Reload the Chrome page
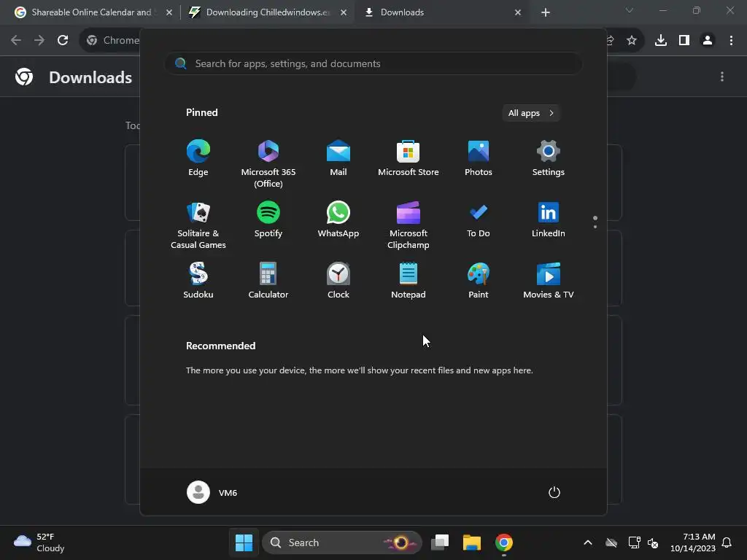 tap(63, 40)
